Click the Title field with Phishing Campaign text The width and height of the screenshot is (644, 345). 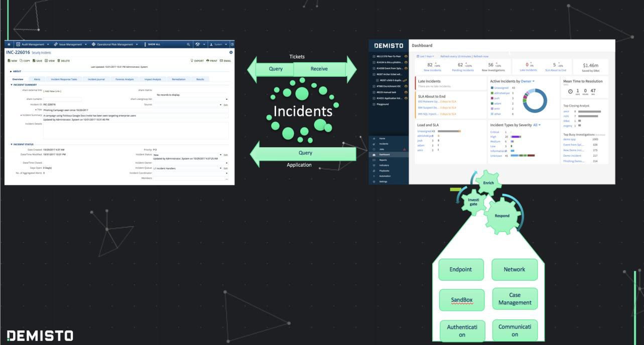click(x=136, y=110)
